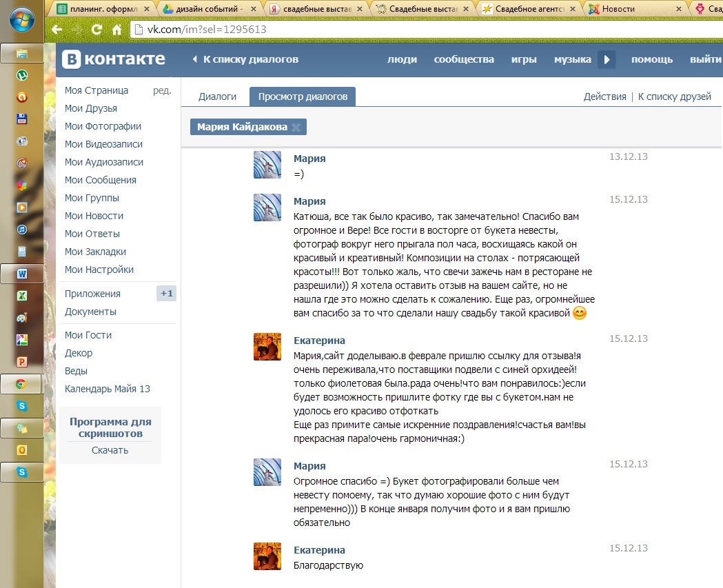Switch to Google Chrome taskbar icon
Viewport: 723px width, 588px height.
(x=21, y=384)
